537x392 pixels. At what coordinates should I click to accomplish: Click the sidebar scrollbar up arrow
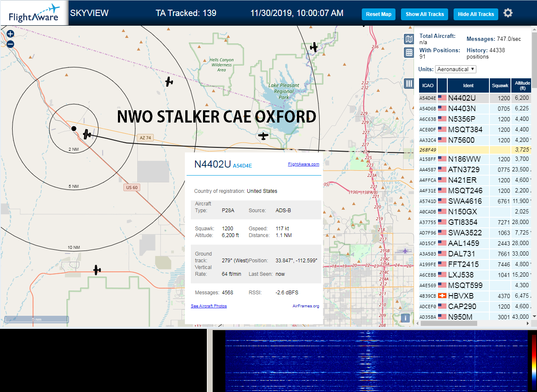[x=534, y=29]
